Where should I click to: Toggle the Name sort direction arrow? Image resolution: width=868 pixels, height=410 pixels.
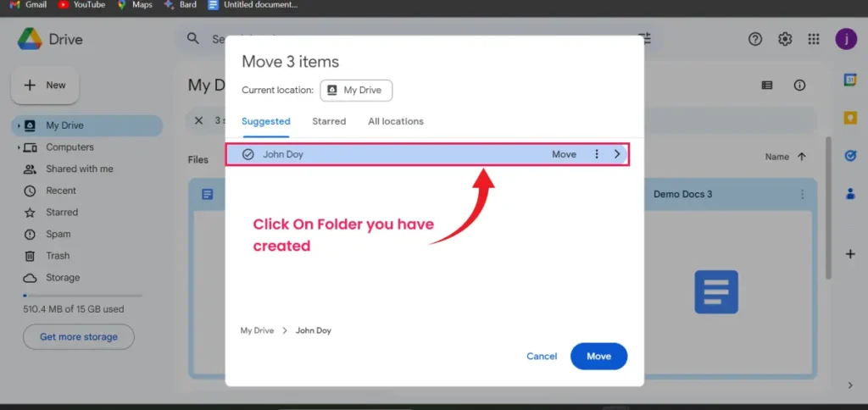[x=802, y=157]
